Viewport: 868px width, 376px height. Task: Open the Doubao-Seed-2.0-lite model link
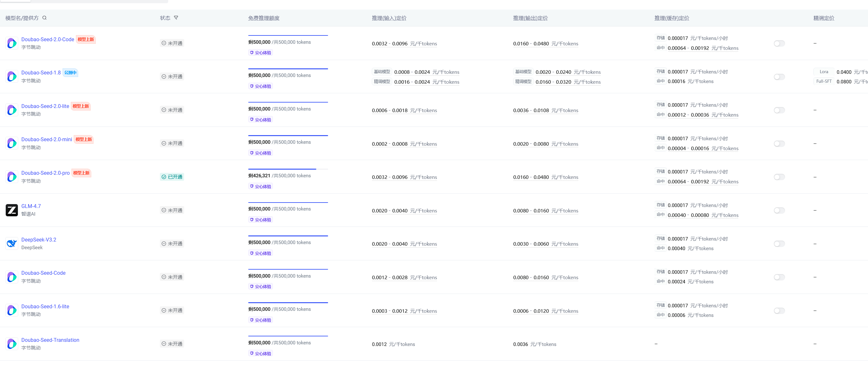(45, 106)
